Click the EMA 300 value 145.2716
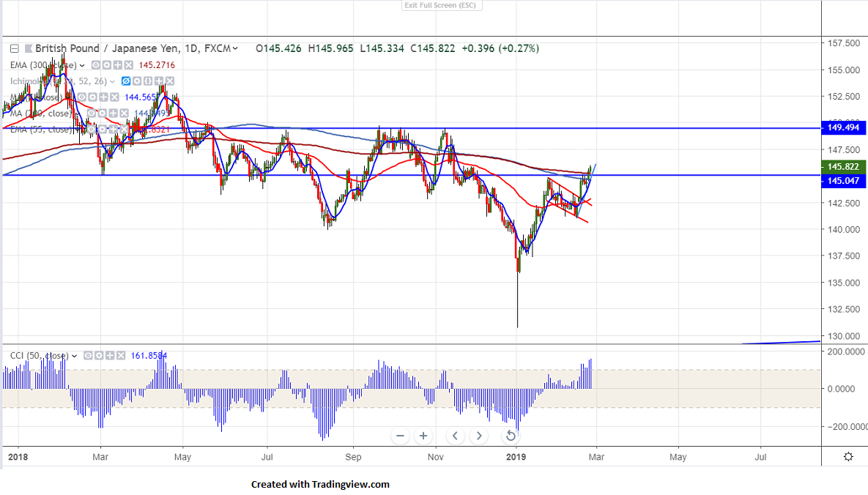The height and width of the screenshot is (495, 868). [157, 65]
